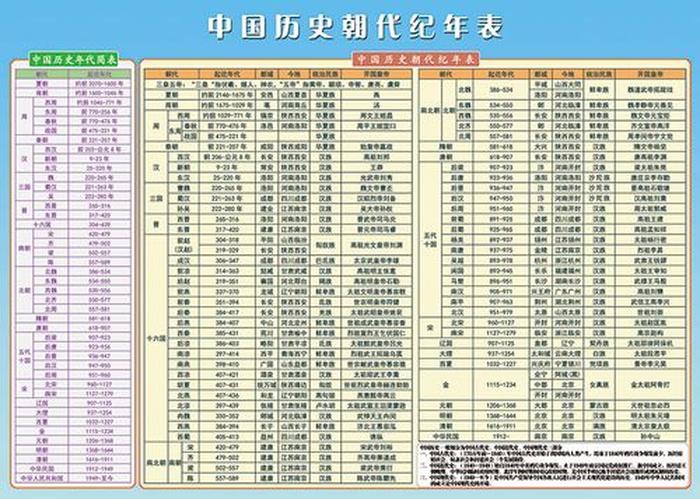The image size is (700, 499).
Task: Click "9-23 年" in the center table
Action: tap(227, 167)
